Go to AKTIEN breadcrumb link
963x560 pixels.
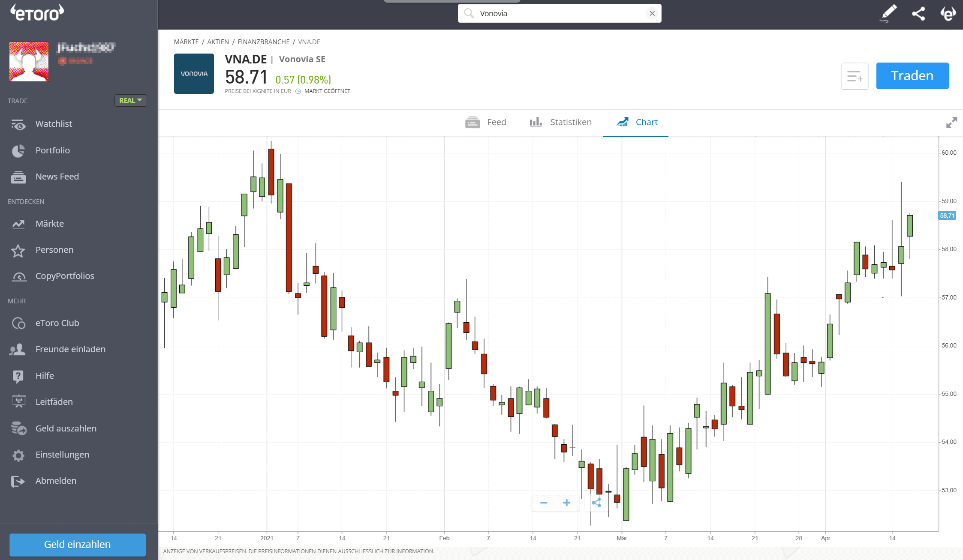[218, 42]
